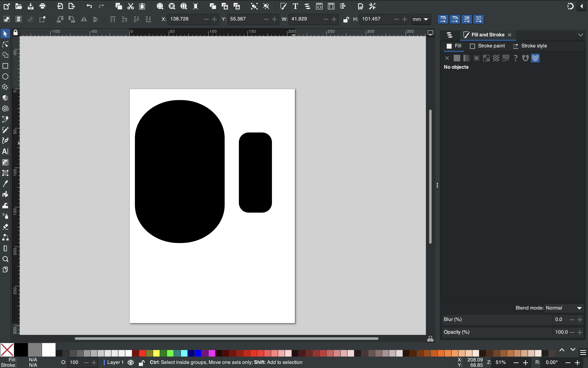Toggle guide lock at ruler corner
This screenshot has height=368, width=588.
(16, 33)
